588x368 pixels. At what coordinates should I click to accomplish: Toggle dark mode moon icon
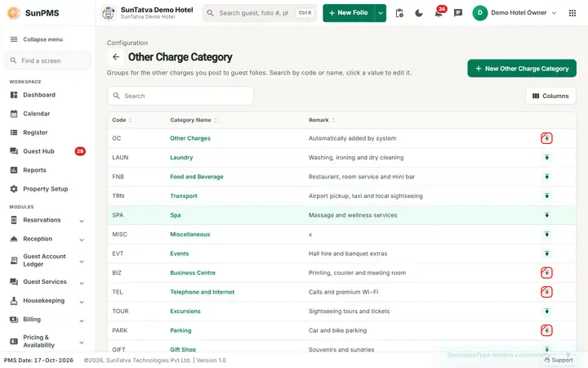[x=419, y=13]
